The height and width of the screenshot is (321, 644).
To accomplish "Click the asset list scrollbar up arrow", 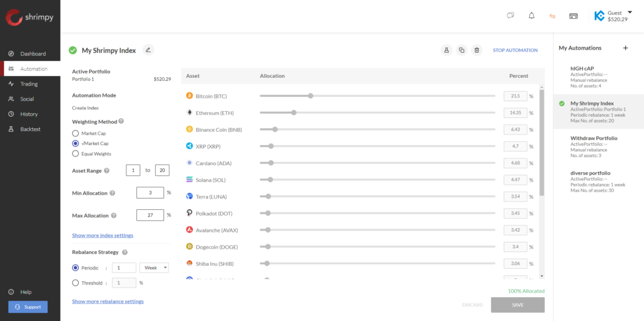I will tap(541, 87).
